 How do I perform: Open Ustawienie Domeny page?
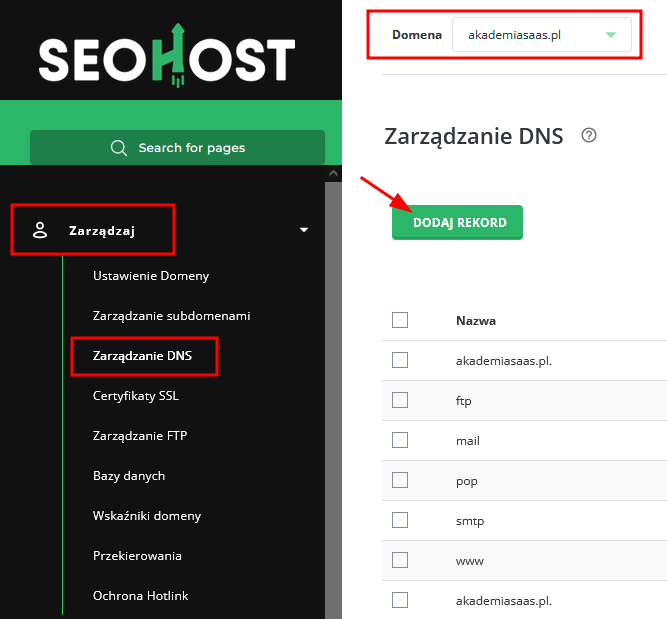pyautogui.click(x=151, y=276)
